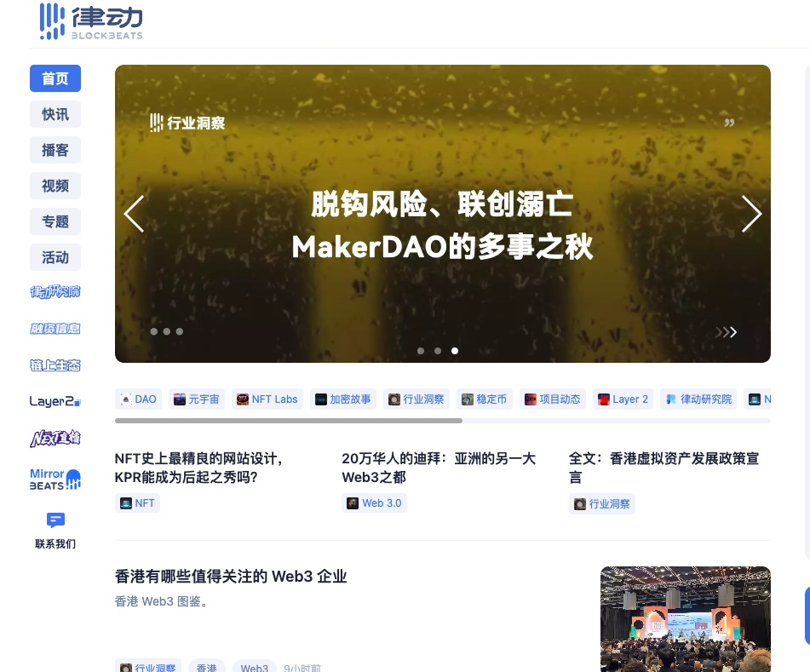Switch to the 快讯 menu item
Image resolution: width=810 pixels, height=672 pixels.
55,114
